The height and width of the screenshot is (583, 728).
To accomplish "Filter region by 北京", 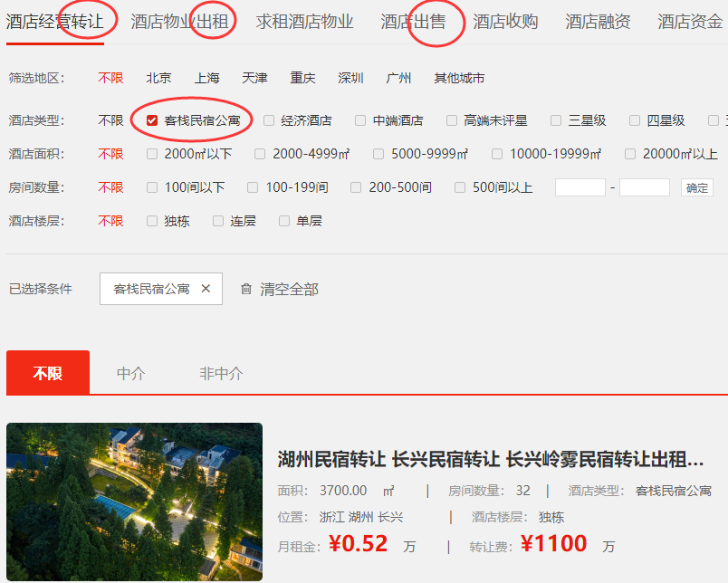I will coord(158,78).
